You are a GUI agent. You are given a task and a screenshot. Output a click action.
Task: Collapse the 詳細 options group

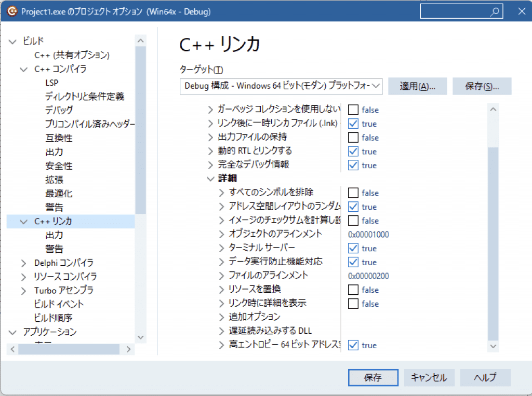pyautogui.click(x=210, y=179)
